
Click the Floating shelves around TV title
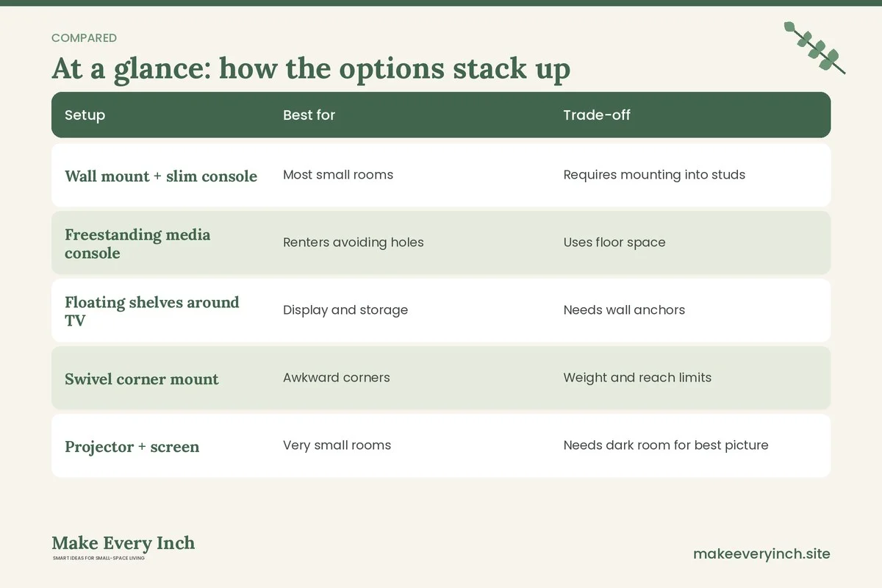[x=152, y=311]
